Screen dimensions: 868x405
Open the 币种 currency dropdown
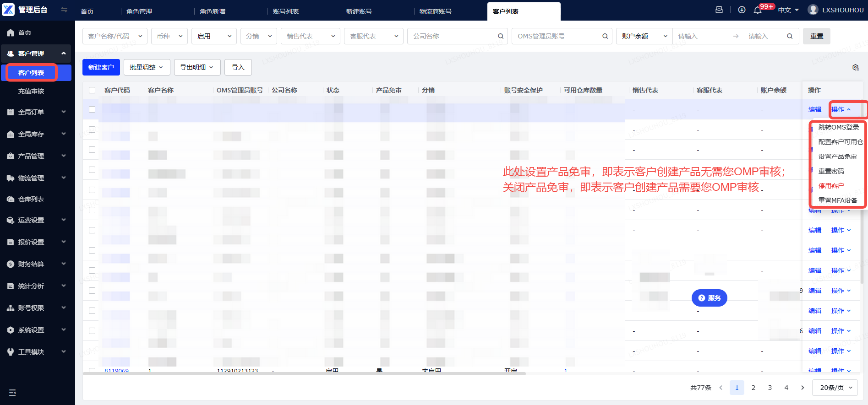pos(169,36)
